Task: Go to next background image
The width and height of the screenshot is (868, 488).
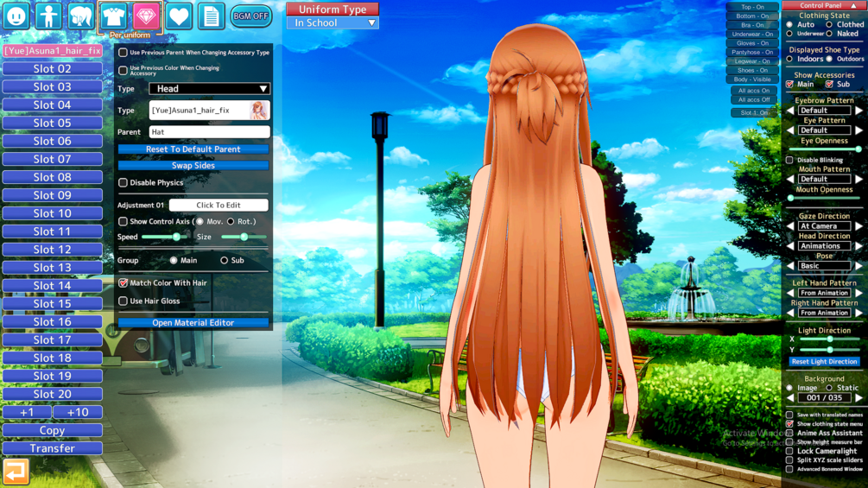Action: (x=858, y=398)
